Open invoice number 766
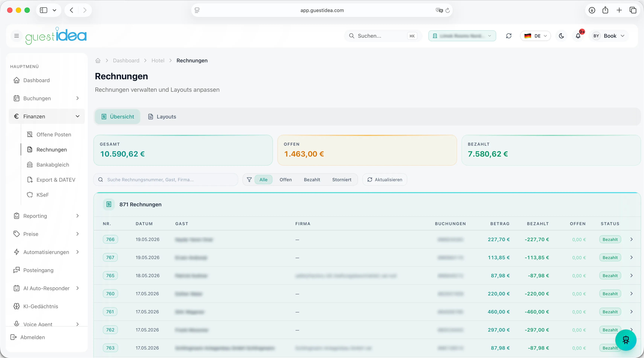Image resolution: width=644 pixels, height=358 pixels. tap(110, 239)
